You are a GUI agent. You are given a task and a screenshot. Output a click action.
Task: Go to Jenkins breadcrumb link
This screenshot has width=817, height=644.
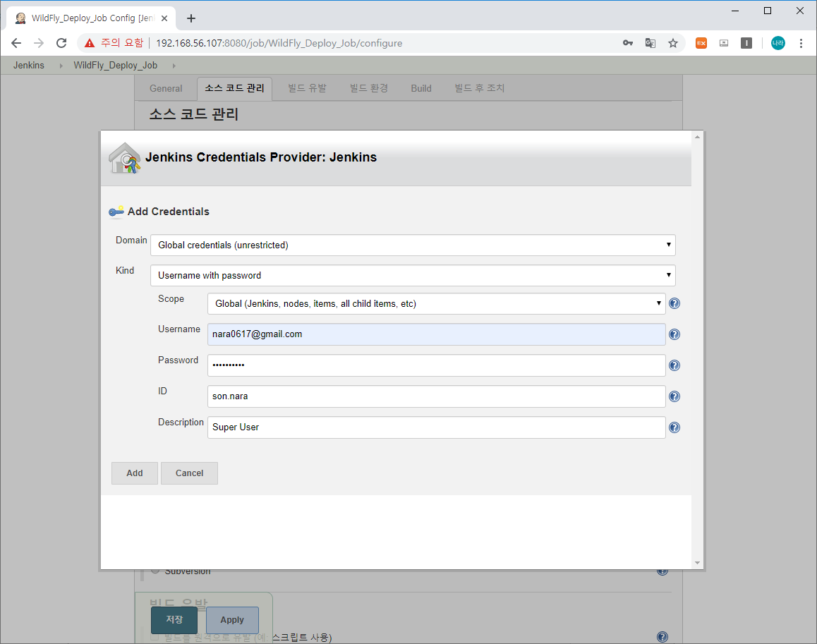29,65
